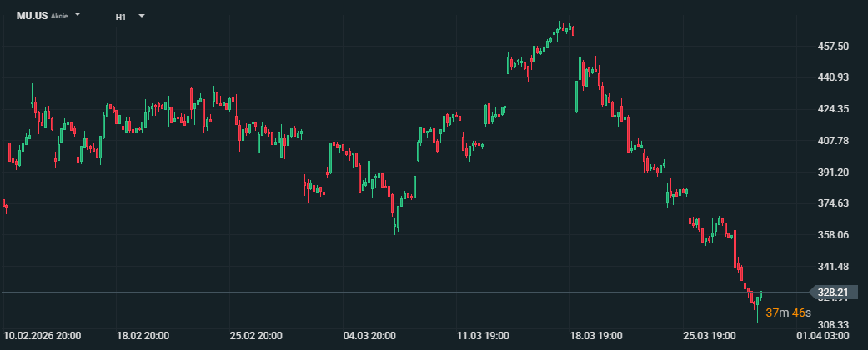
Task: Select the 25.02 20:00 time label
Action: [256, 336]
